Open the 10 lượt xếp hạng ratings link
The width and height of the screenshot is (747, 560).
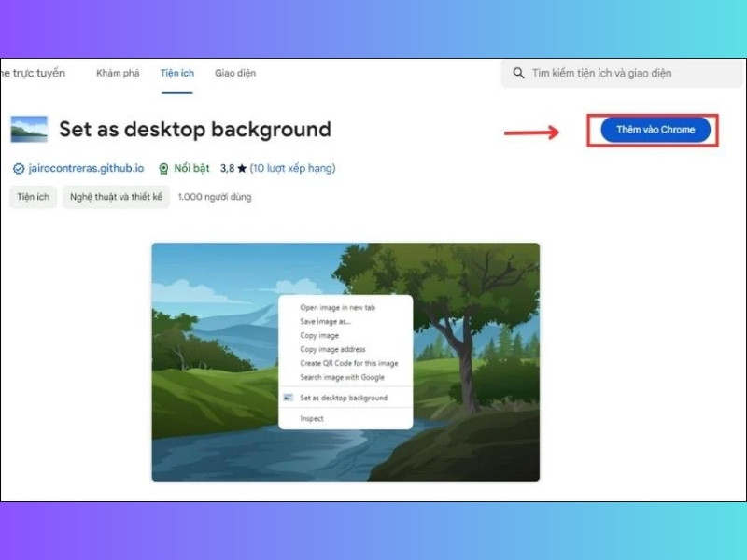[x=292, y=168]
